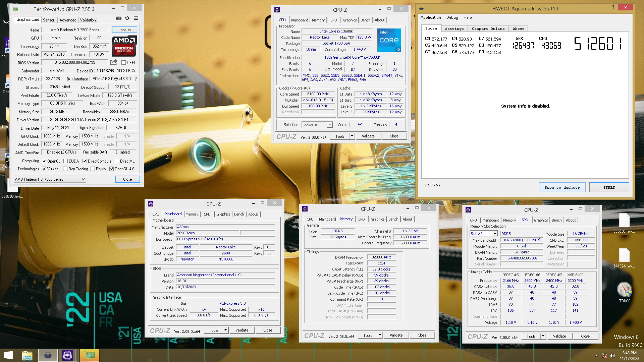The width and height of the screenshot is (644, 362).
Task: Click the Lookup button in GPU-Z
Action: [124, 30]
